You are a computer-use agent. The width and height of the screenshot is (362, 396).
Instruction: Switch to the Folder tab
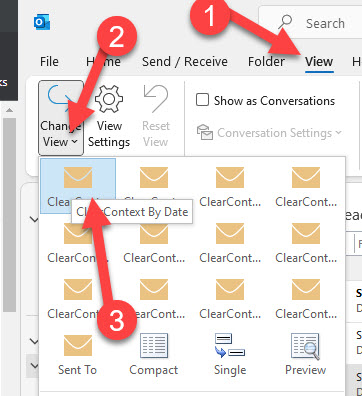(266, 62)
